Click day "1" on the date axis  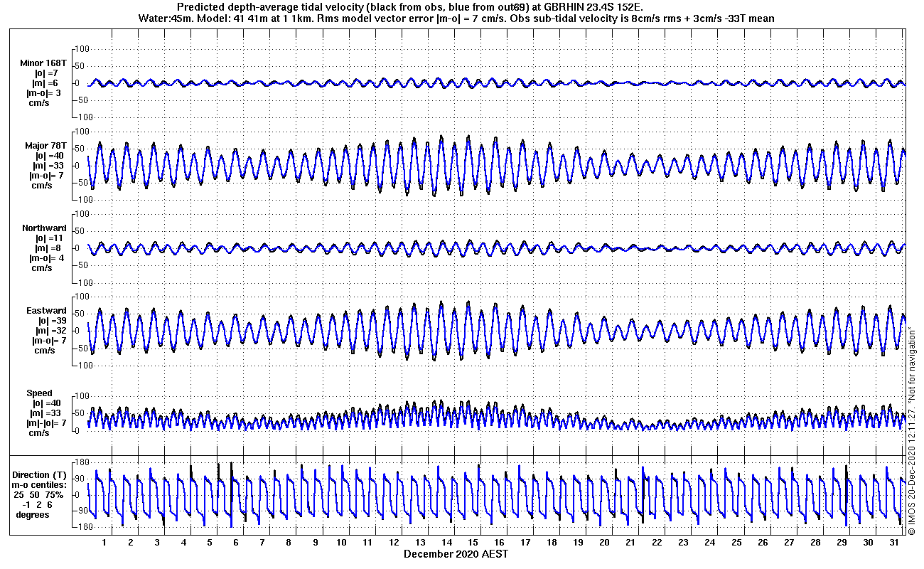pyautogui.click(x=104, y=543)
